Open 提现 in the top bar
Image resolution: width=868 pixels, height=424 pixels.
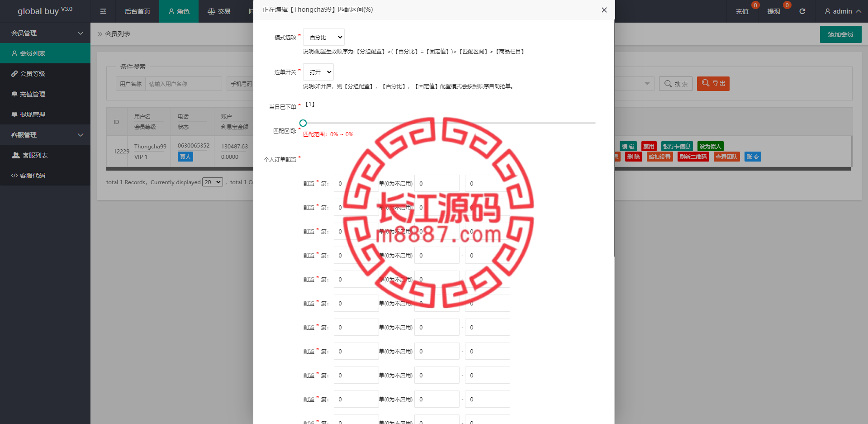773,11
